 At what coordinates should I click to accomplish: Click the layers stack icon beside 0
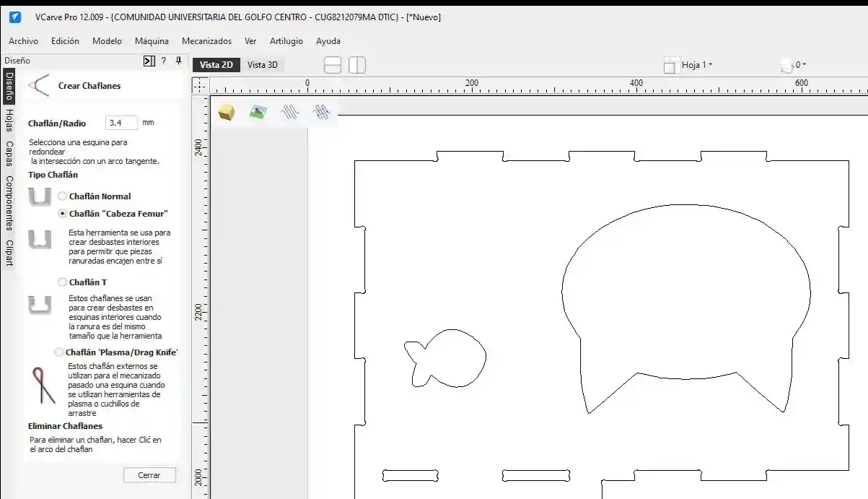(786, 66)
